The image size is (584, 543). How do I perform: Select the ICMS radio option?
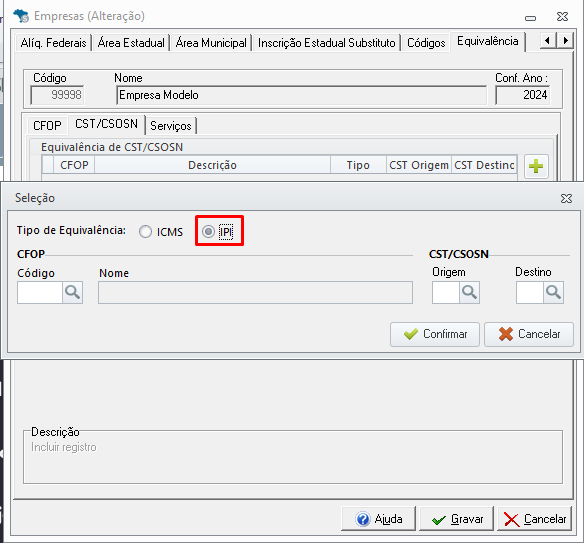click(x=161, y=232)
